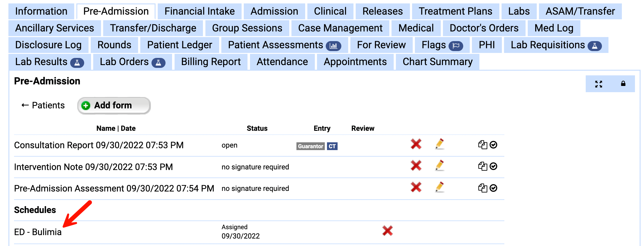This screenshot has height=246, width=644.
Task: Expand the panel to fullscreen
Action: point(598,84)
